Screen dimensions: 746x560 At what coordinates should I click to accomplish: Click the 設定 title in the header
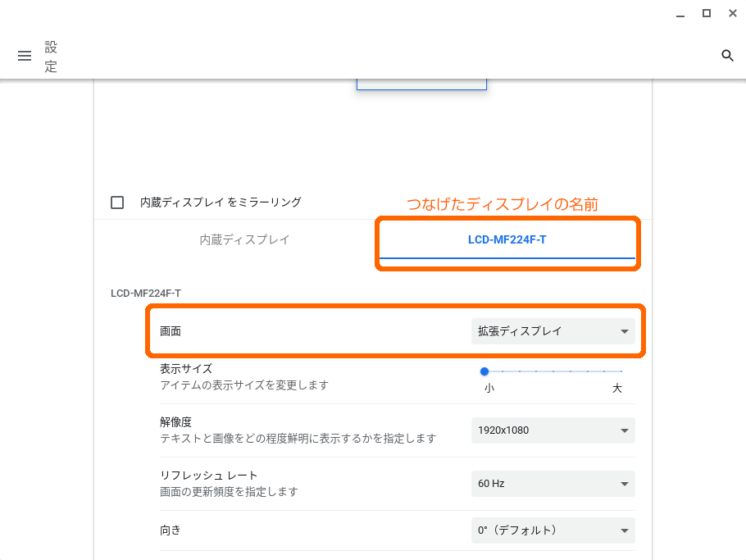(51, 56)
